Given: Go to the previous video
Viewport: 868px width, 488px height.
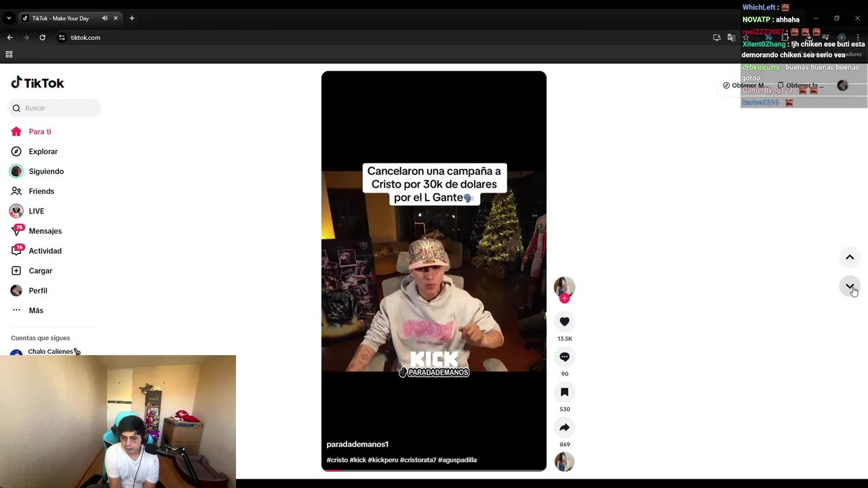Looking at the screenshot, I should click(850, 257).
